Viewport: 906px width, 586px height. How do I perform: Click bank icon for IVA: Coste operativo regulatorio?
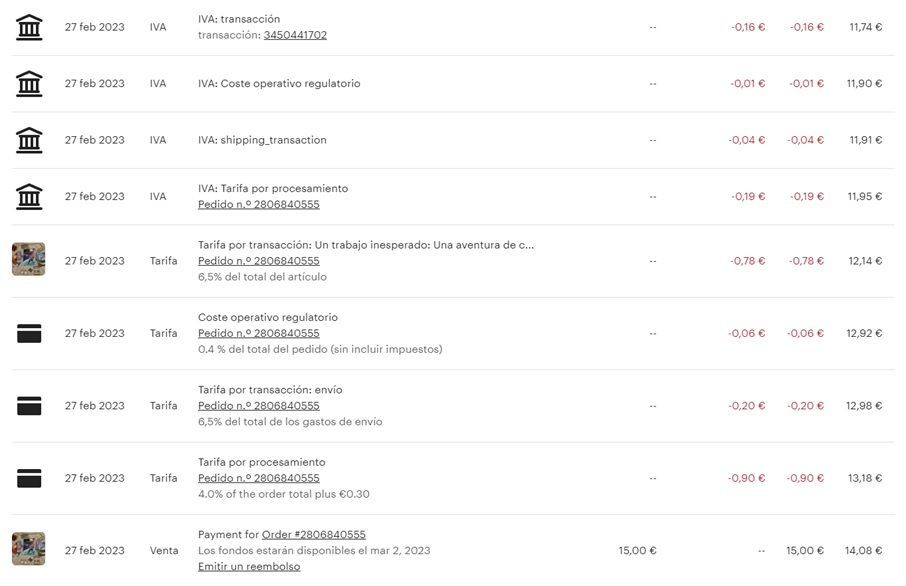coord(29,84)
